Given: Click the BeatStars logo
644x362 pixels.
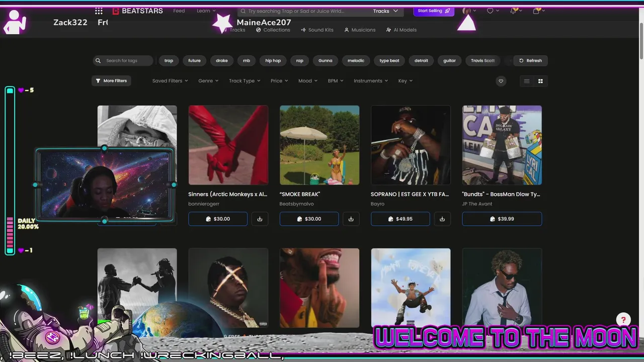Looking at the screenshot, I should 137,11.
